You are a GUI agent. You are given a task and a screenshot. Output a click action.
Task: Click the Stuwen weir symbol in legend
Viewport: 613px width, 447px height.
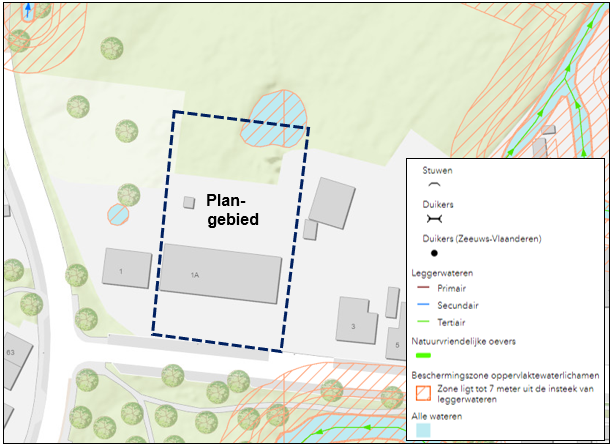pos(434,185)
